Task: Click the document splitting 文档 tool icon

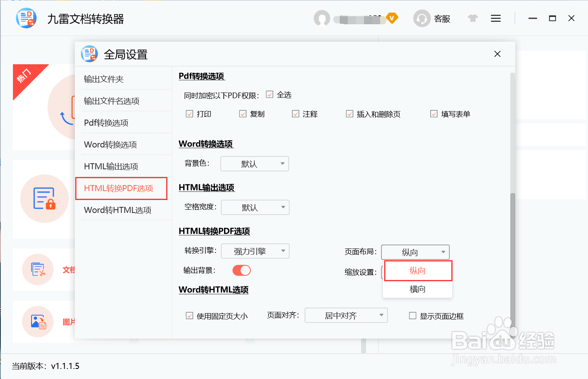Action: coord(37,270)
